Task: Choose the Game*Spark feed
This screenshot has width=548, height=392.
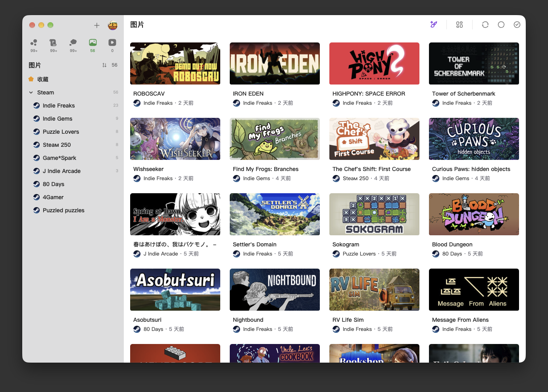Action: click(x=73, y=158)
